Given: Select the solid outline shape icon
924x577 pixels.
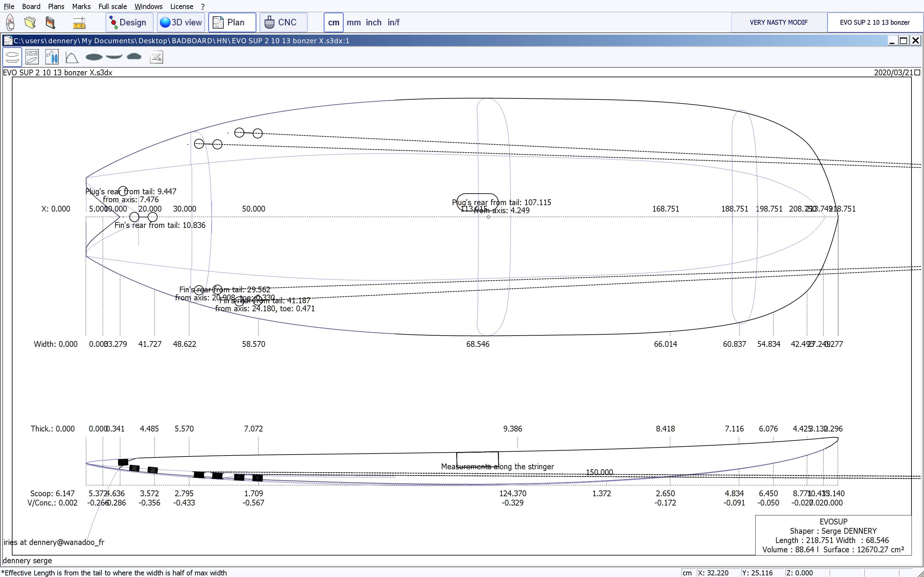Looking at the screenshot, I should pyautogui.click(x=94, y=57).
